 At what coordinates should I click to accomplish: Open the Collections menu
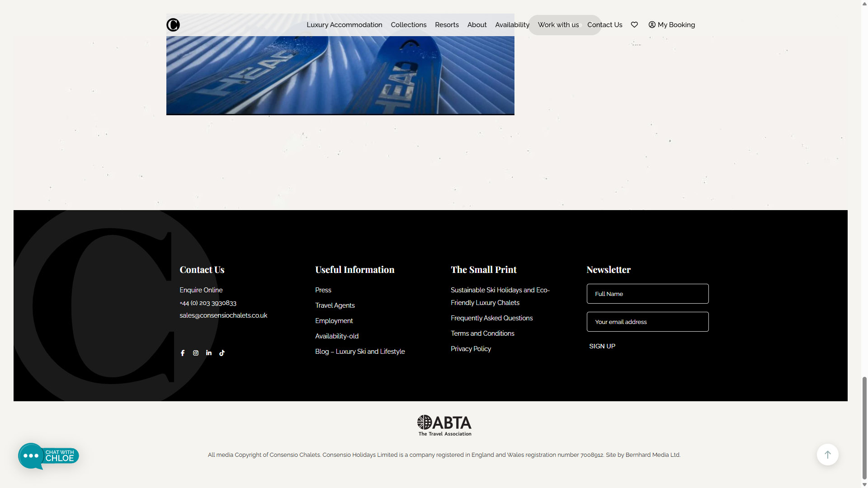click(409, 25)
